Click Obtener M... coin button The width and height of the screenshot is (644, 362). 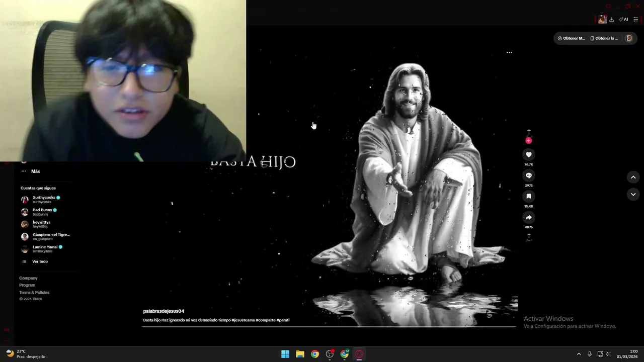coord(571,38)
